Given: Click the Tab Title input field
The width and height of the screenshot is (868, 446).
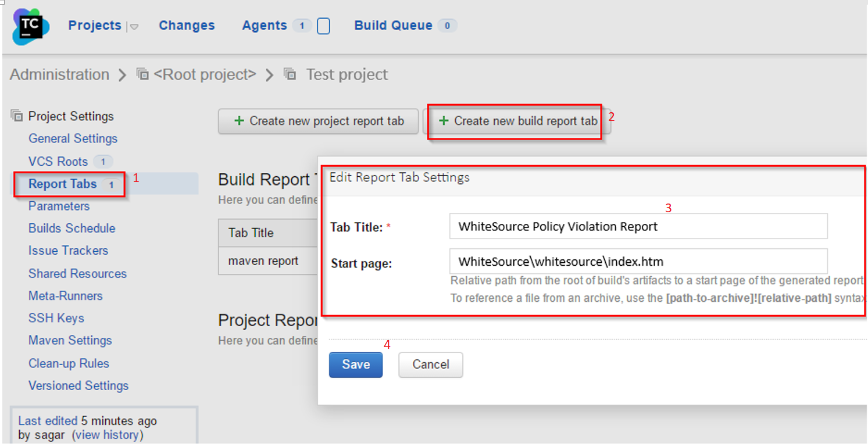Looking at the screenshot, I should click(638, 226).
